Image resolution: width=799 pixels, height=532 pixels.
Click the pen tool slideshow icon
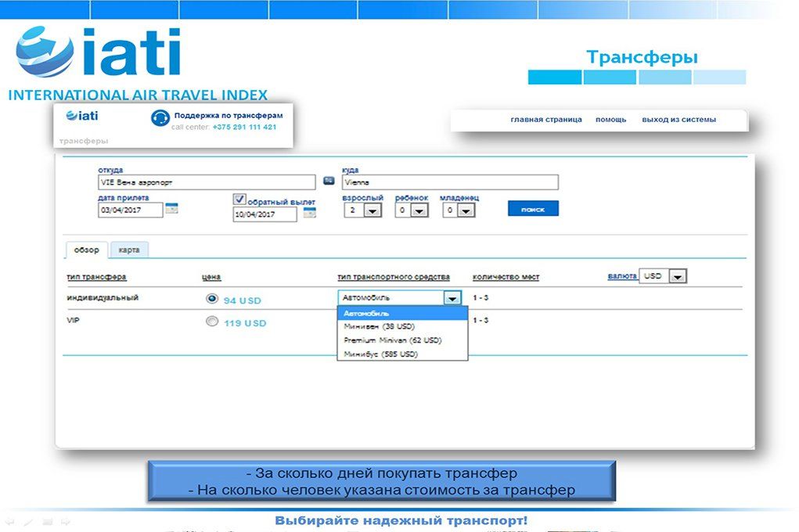(28, 521)
